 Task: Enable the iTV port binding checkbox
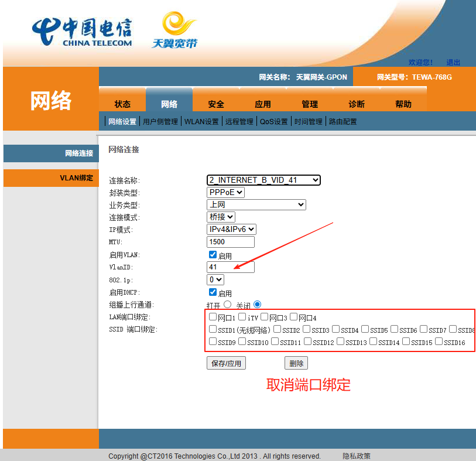pos(242,317)
